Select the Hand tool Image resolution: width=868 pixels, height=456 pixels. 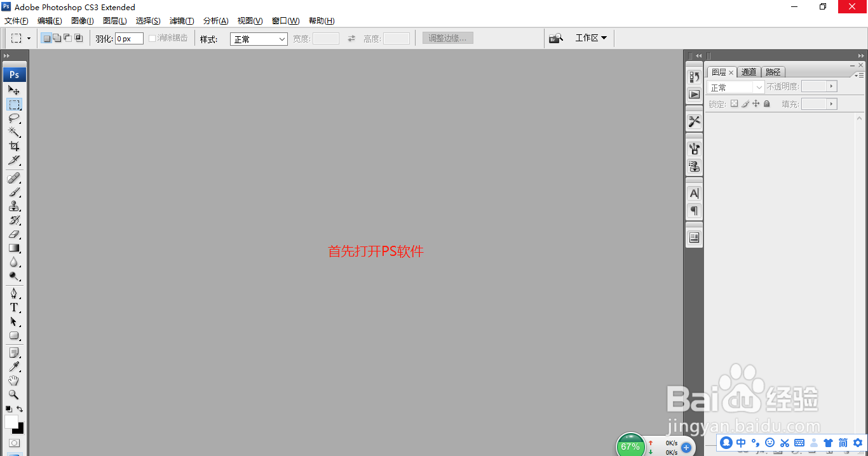(14, 380)
